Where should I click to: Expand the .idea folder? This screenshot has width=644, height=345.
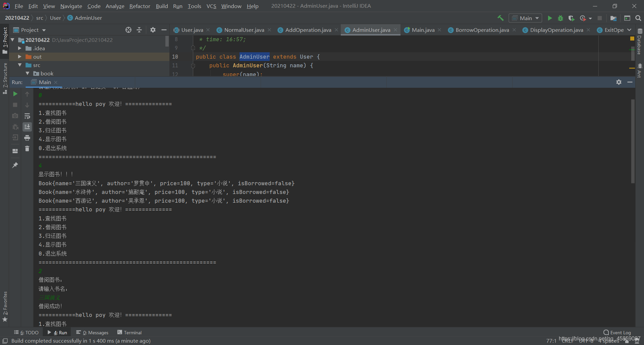19,48
